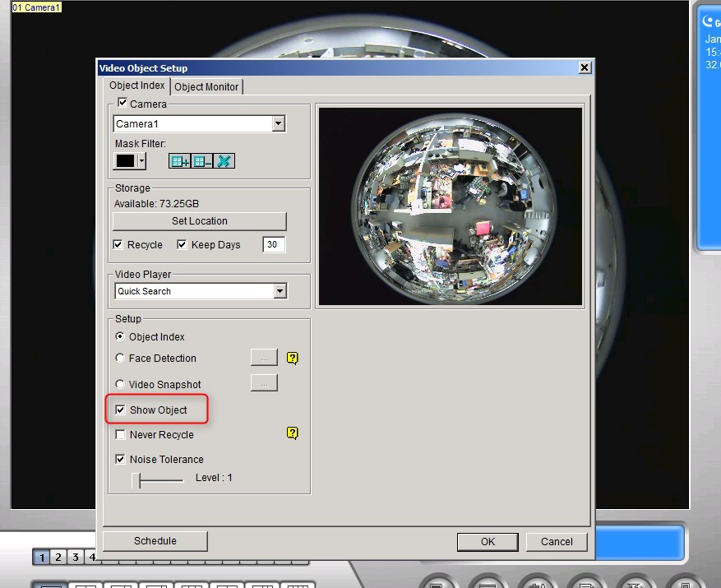This screenshot has width=721, height=588.
Task: Click the remove mask region icon
Action: [202, 161]
